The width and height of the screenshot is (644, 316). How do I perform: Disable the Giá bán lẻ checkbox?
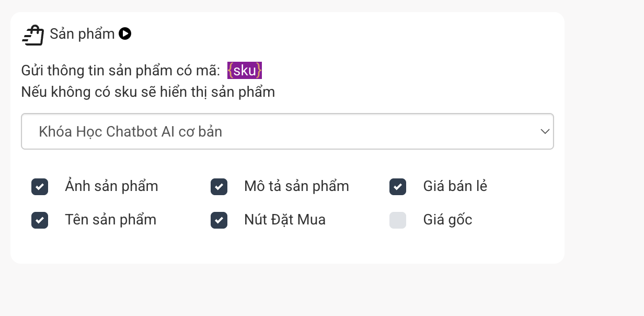click(x=398, y=187)
